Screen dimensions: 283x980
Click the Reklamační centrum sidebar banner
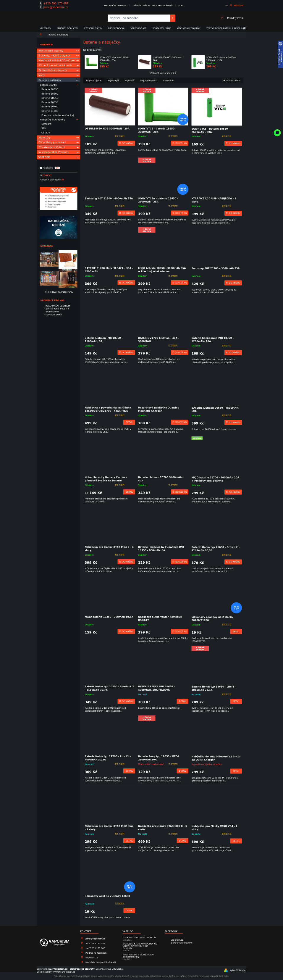58,198
